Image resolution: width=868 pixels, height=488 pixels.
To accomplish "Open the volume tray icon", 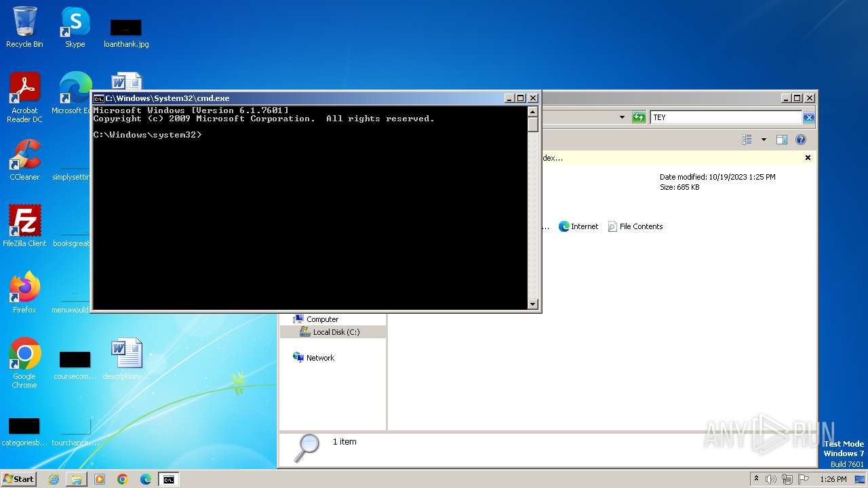I will click(x=771, y=479).
